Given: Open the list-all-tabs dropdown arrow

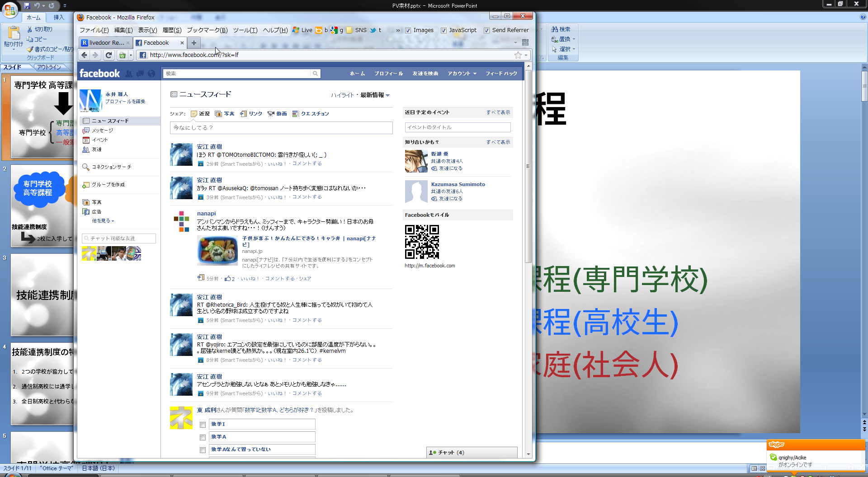Looking at the screenshot, I should coord(515,42).
